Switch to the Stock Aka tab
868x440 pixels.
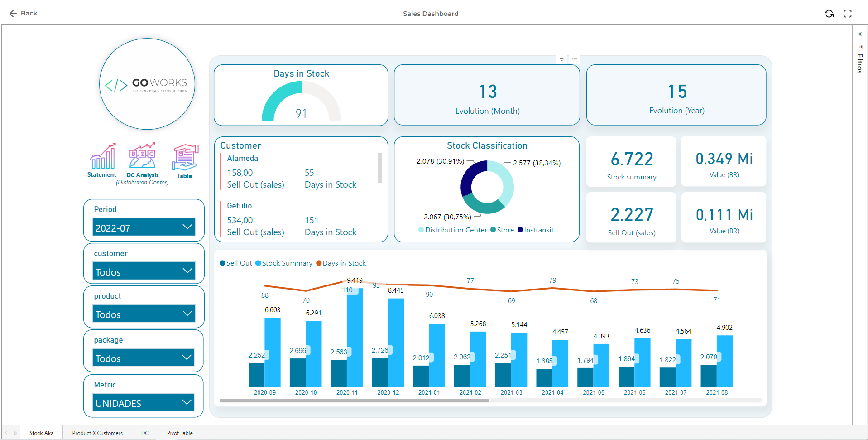pos(42,433)
